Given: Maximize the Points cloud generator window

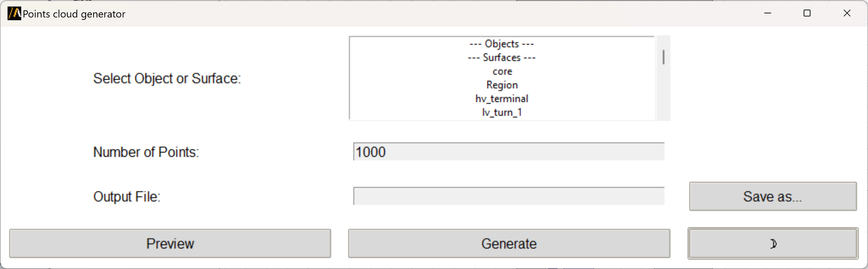Looking at the screenshot, I should 807,13.
